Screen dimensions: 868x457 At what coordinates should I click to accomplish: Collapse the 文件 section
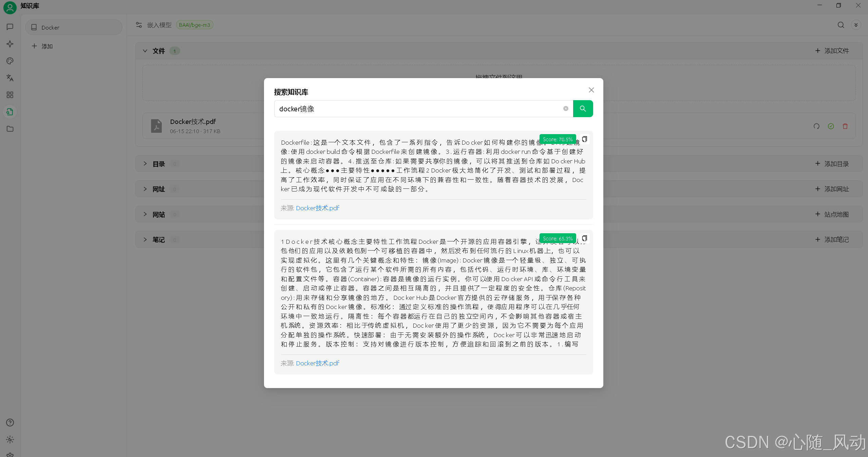click(x=145, y=51)
